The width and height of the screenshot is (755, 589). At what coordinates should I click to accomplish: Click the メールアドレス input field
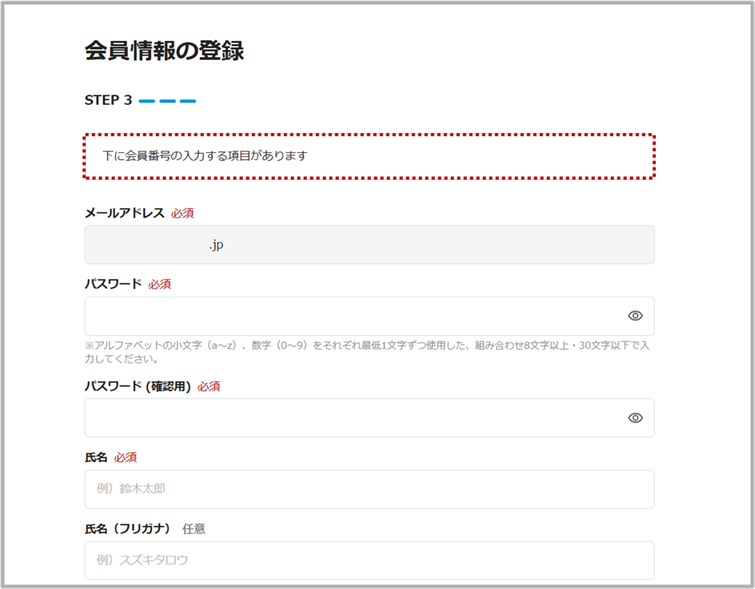point(369,245)
